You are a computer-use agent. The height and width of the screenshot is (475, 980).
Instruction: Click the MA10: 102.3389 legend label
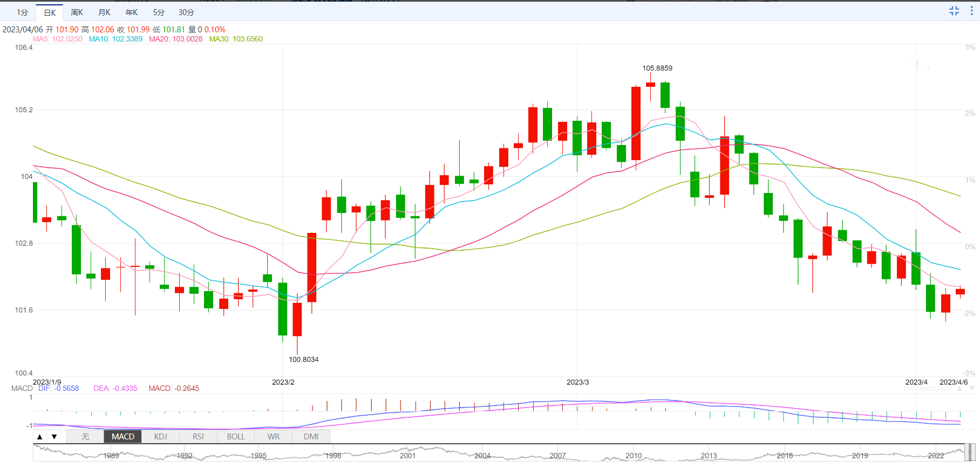tap(115, 39)
